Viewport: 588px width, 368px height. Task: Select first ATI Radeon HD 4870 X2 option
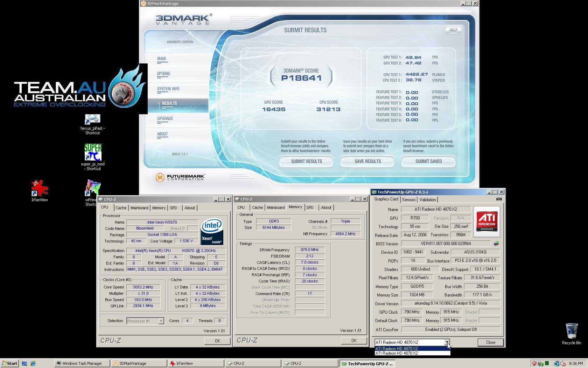(x=412, y=349)
